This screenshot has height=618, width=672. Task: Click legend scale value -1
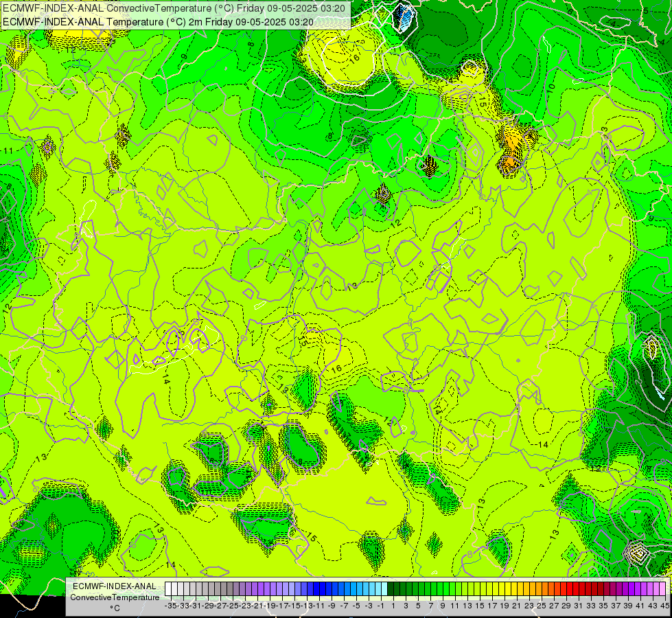[x=380, y=606]
